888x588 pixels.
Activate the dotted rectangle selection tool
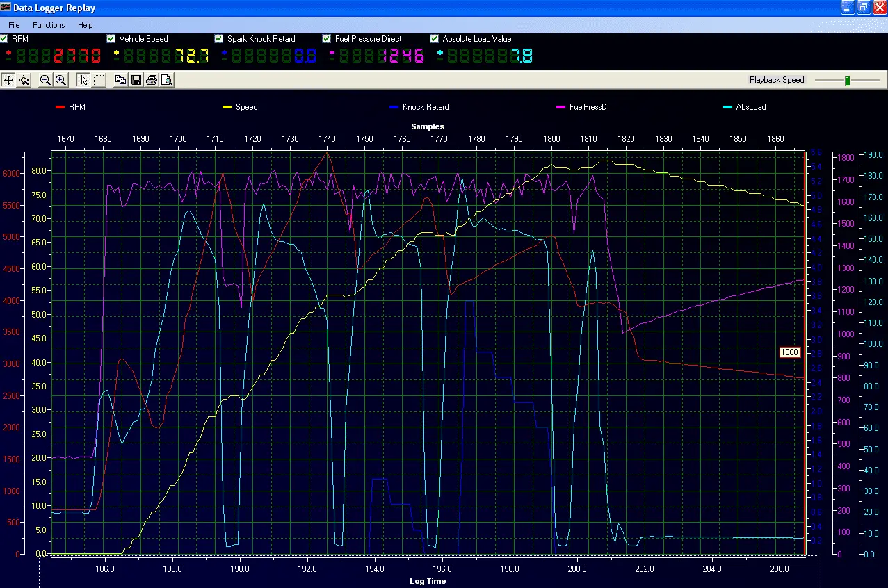pyautogui.click(x=99, y=80)
